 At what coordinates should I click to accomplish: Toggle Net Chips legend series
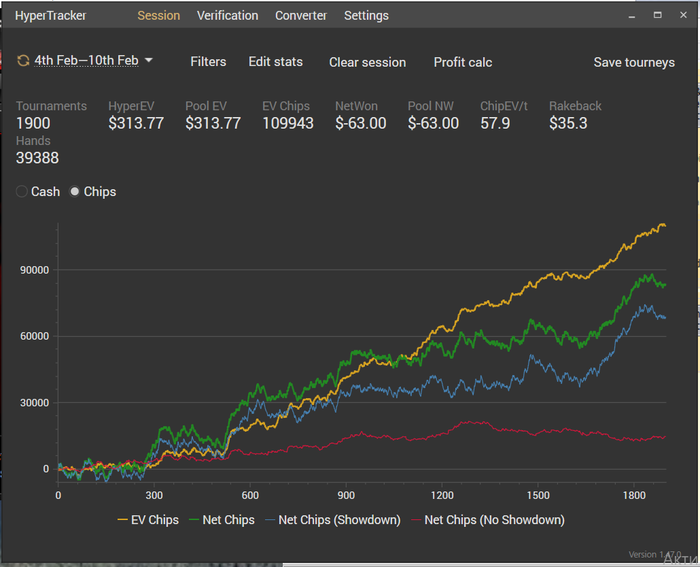click(x=224, y=520)
